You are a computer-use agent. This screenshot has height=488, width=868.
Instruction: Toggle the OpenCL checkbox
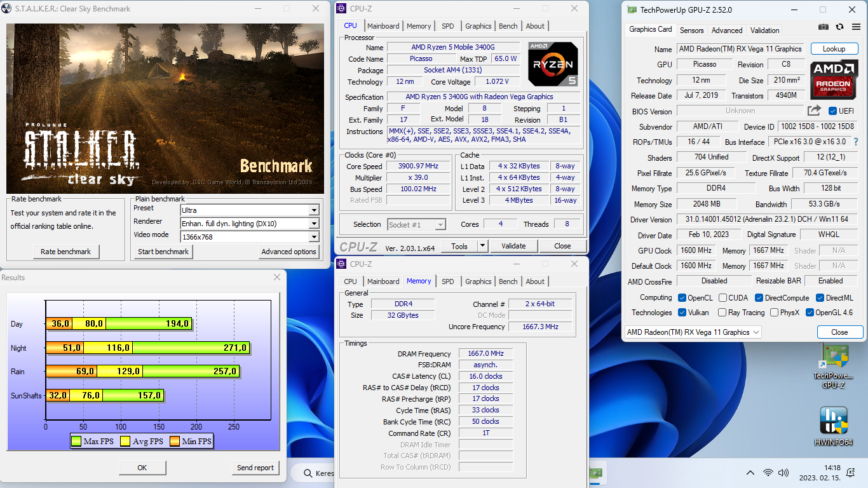click(x=682, y=298)
